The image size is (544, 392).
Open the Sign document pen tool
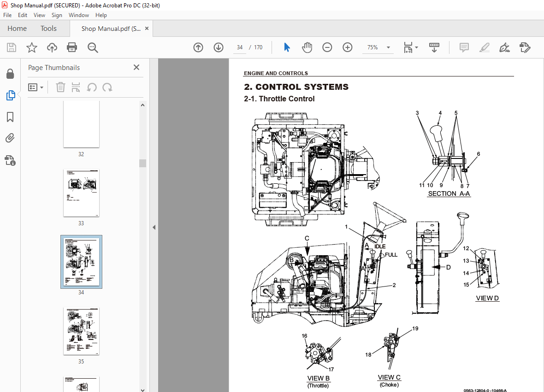point(504,47)
